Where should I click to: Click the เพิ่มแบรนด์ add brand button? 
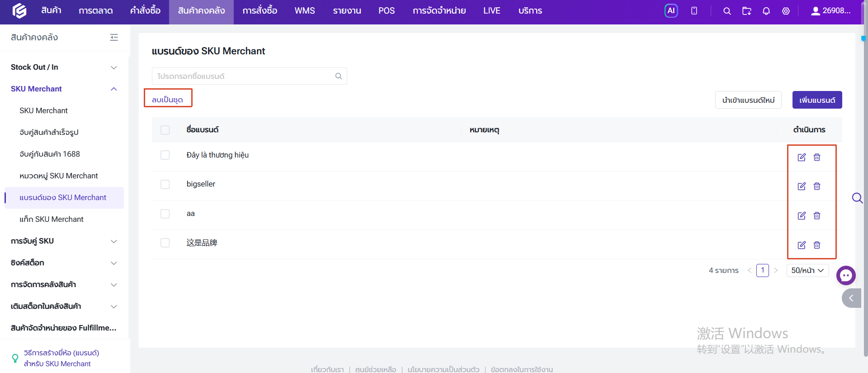pos(817,100)
